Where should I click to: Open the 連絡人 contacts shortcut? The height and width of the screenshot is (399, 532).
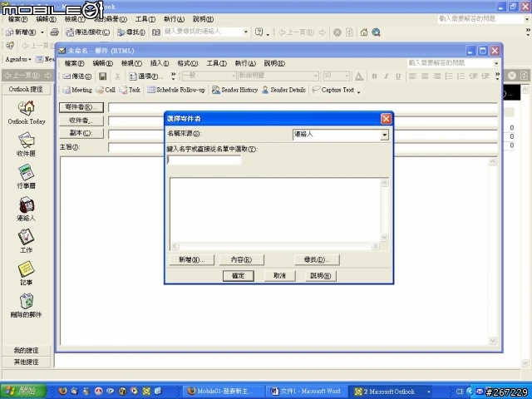point(26,209)
